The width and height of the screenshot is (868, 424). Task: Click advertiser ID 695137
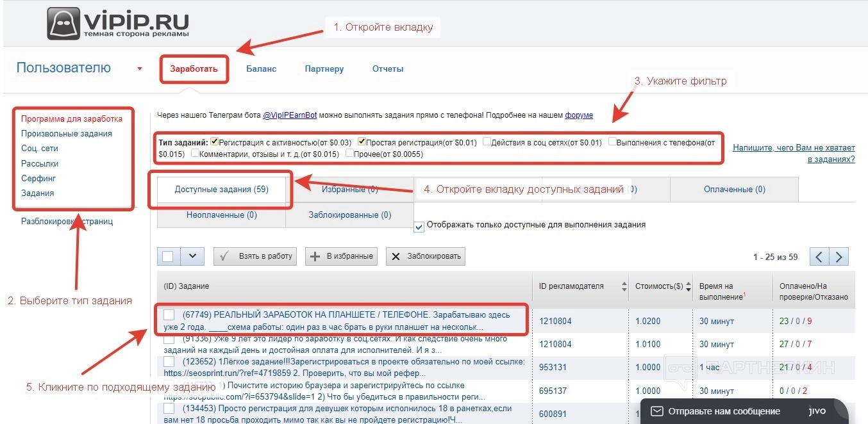click(554, 391)
